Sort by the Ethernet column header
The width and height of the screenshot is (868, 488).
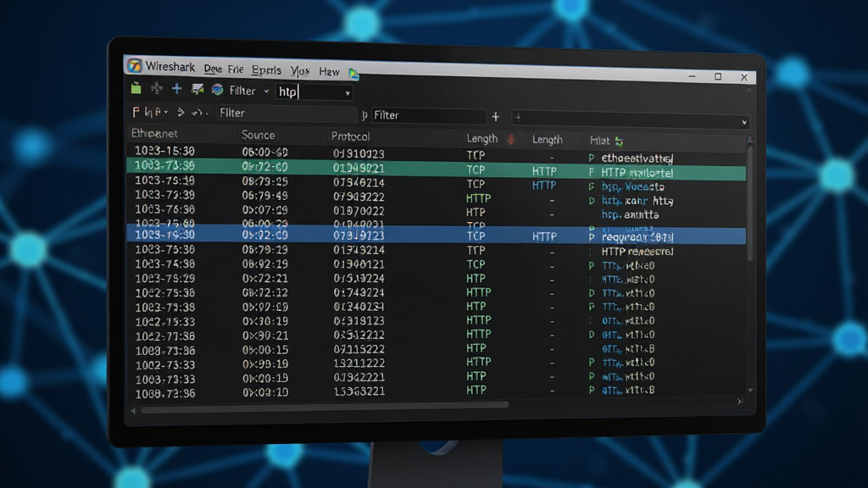154,133
